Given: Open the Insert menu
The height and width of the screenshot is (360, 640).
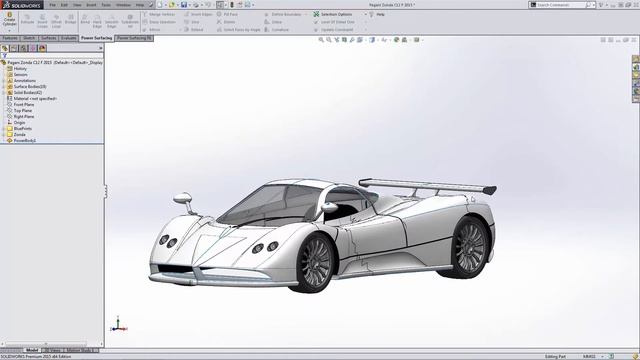Looking at the screenshot, I should [91, 5].
